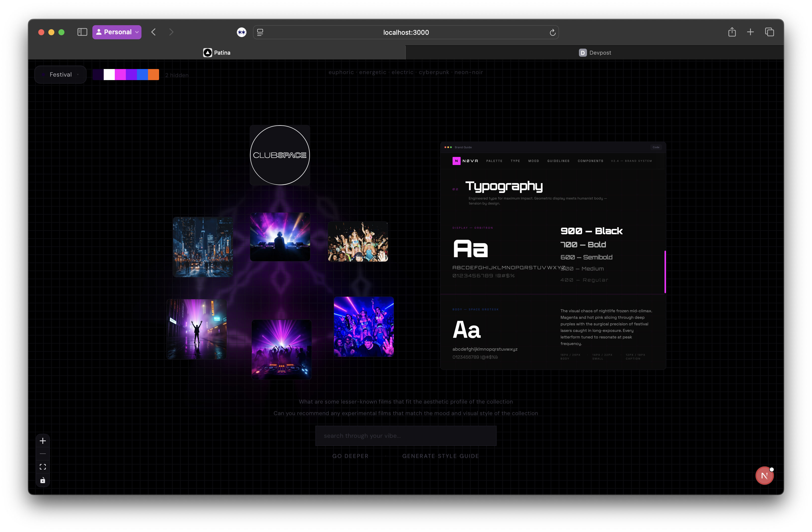The width and height of the screenshot is (812, 532).
Task: Open a new tab with plus icon
Action: click(x=750, y=32)
